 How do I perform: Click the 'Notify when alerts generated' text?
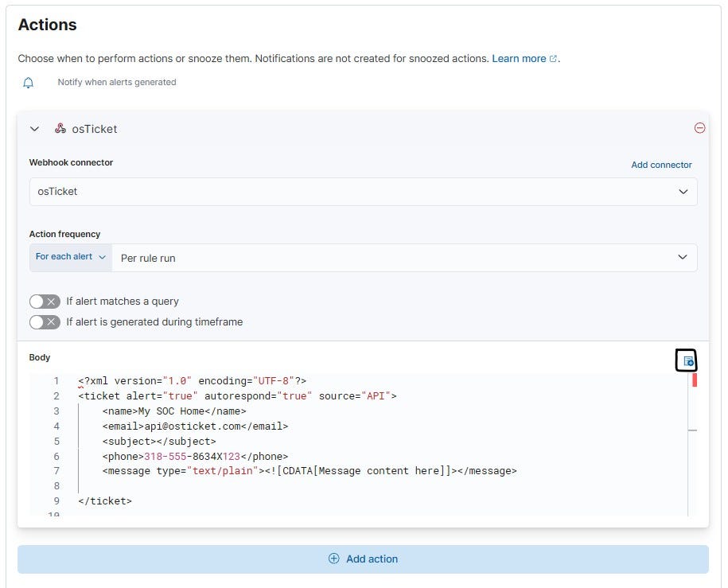pos(117,82)
